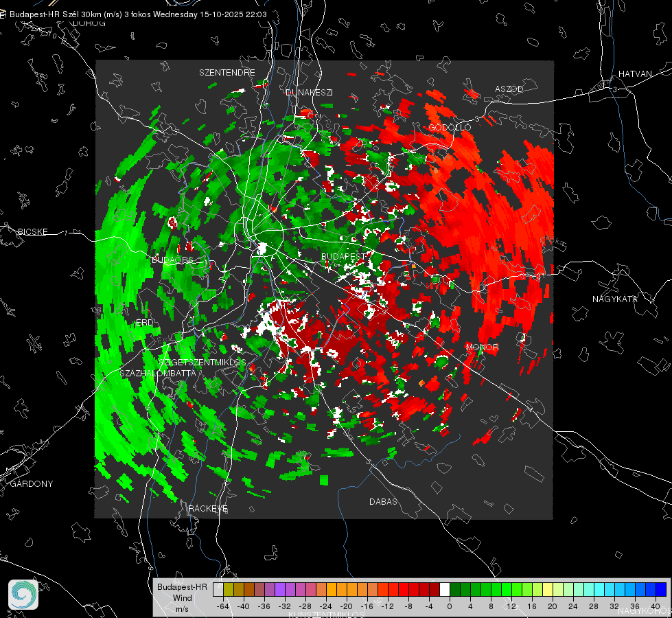This screenshot has height=618, width=672.
Task: Click the NAGYKÁTA town label
Action: 614,299
